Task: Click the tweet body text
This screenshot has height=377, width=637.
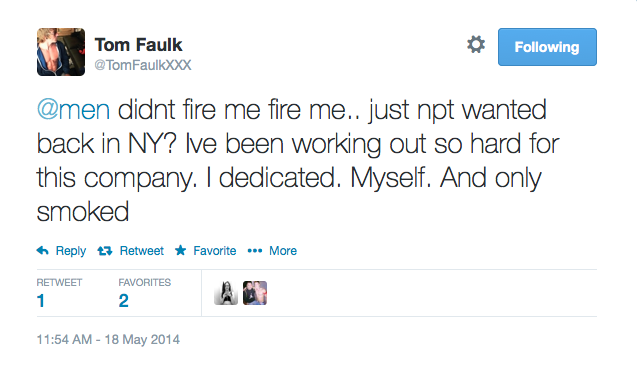Action: pos(298,161)
